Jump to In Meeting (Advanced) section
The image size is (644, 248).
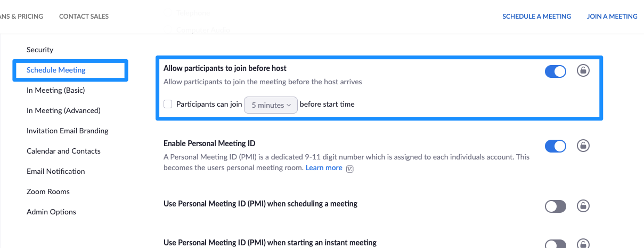pos(63,110)
